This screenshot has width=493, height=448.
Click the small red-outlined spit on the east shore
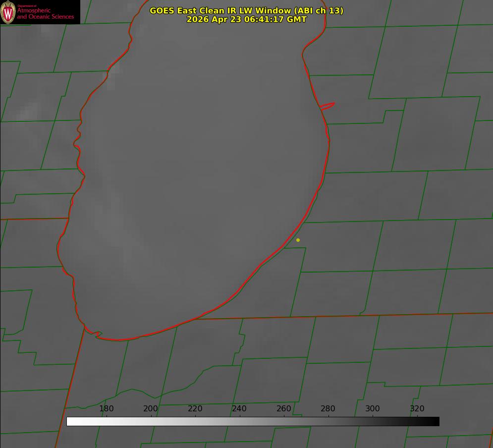point(327,106)
